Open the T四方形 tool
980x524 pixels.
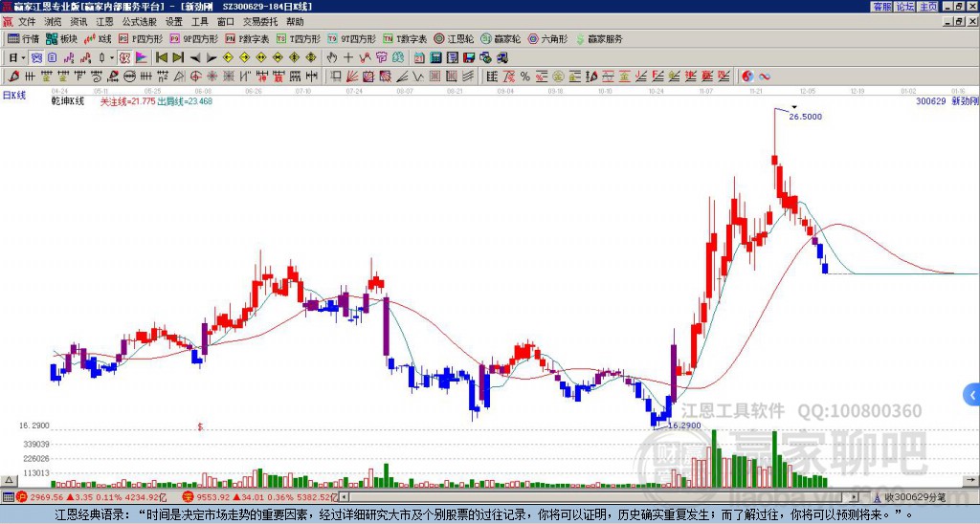[x=299, y=38]
